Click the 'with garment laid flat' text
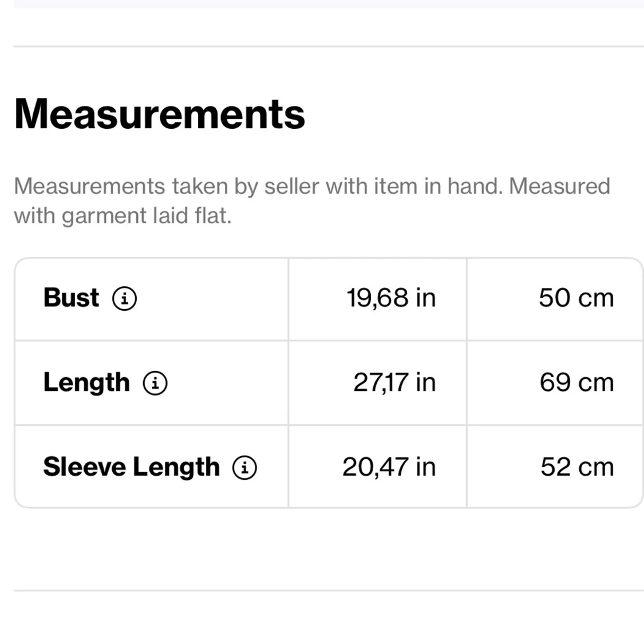 tap(123, 216)
